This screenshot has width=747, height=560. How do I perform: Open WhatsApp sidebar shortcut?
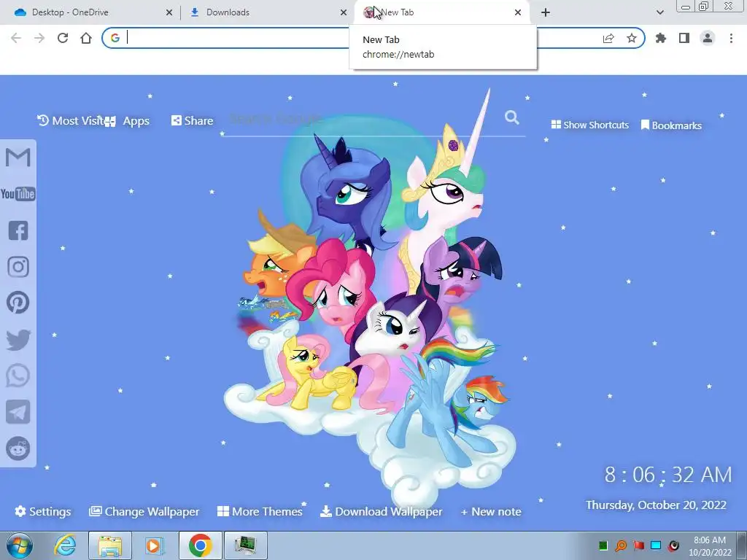click(x=18, y=376)
